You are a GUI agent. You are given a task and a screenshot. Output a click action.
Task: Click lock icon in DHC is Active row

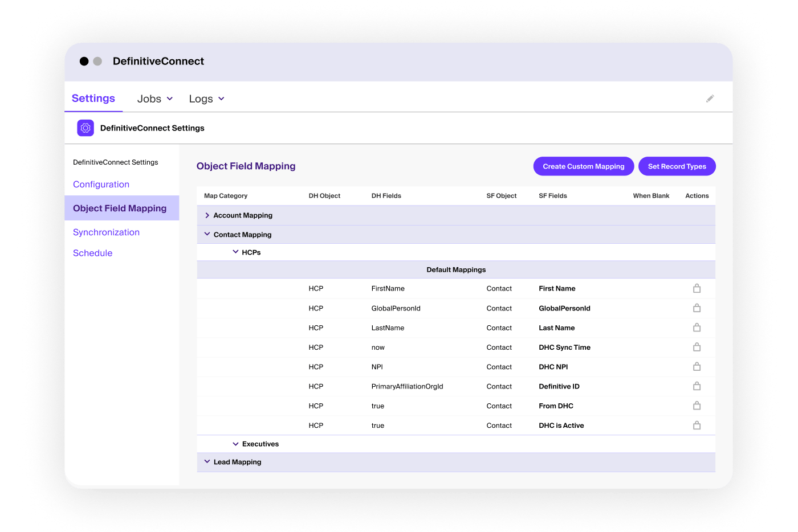pyautogui.click(x=697, y=425)
